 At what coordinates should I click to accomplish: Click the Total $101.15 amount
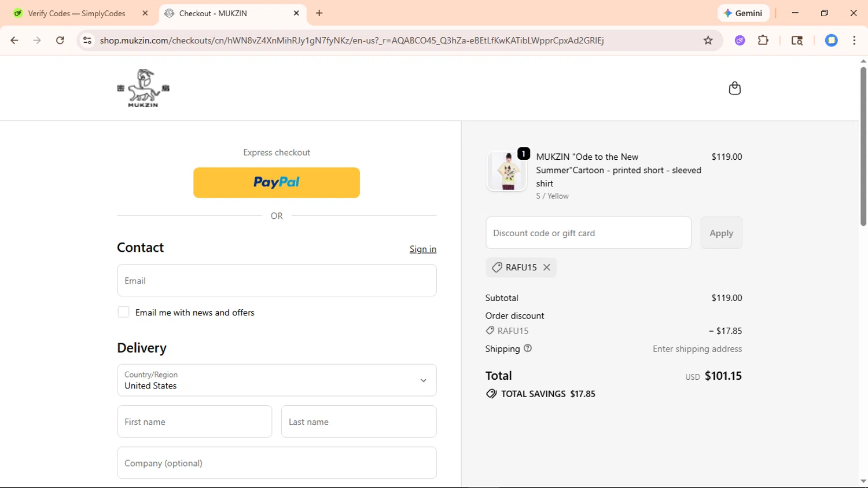point(723,376)
